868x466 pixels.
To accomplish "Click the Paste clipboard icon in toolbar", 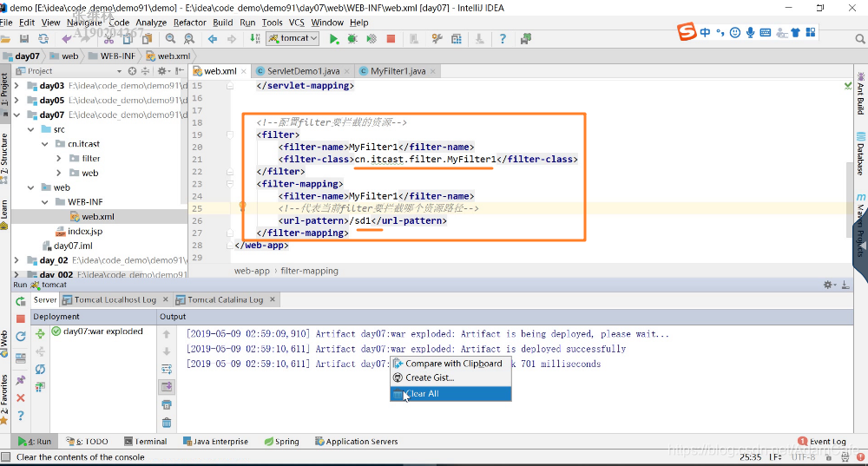I will (x=147, y=39).
